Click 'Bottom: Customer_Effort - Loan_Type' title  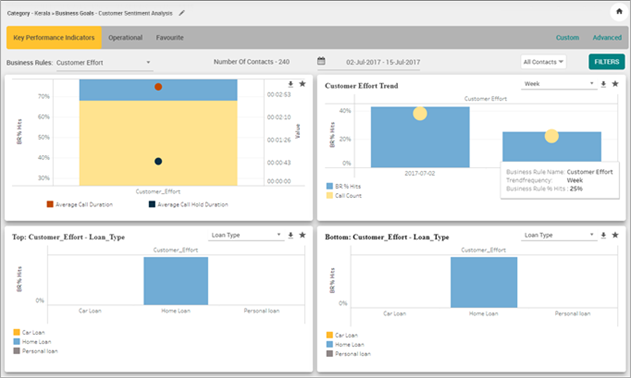point(387,237)
